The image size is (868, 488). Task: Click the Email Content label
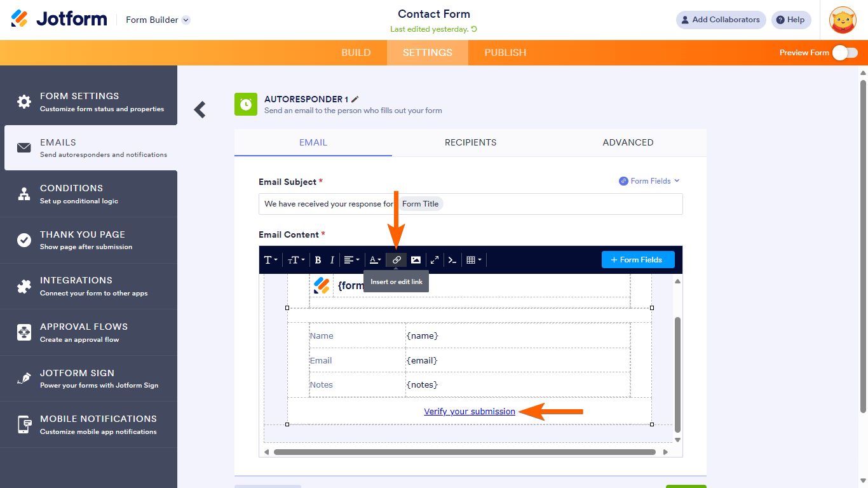pos(288,234)
